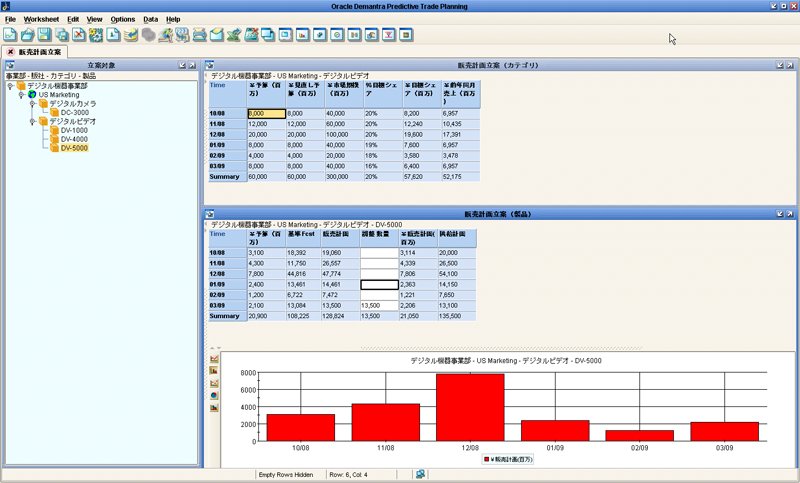Select the line chart type icon
The width and height of the screenshot is (800, 483).
214,359
